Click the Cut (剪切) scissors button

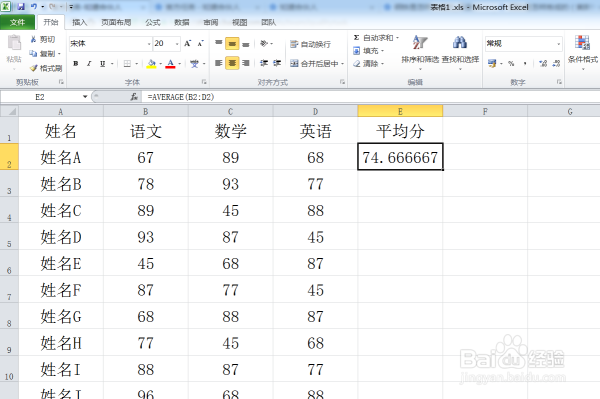coord(42,39)
